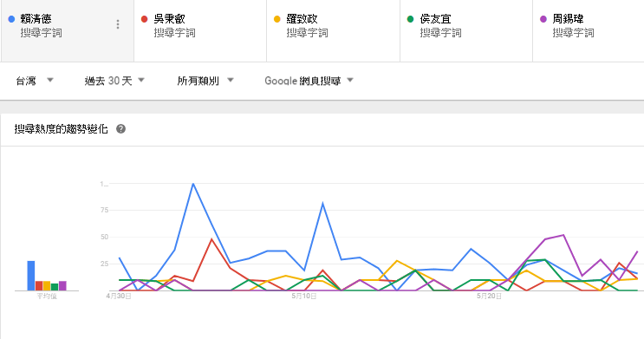Expand the Google 網頁搜尋 search type dropdown

tap(309, 81)
